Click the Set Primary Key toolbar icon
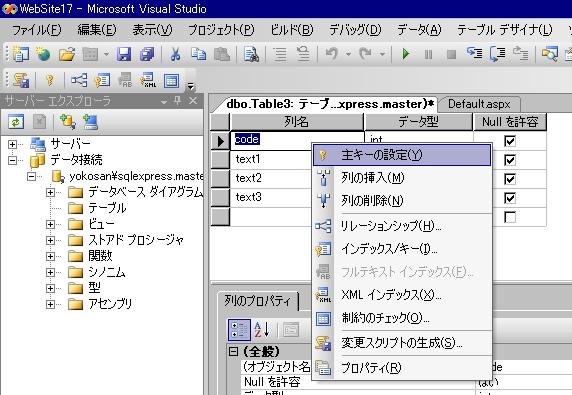This screenshot has height=395, width=572. tap(50, 80)
